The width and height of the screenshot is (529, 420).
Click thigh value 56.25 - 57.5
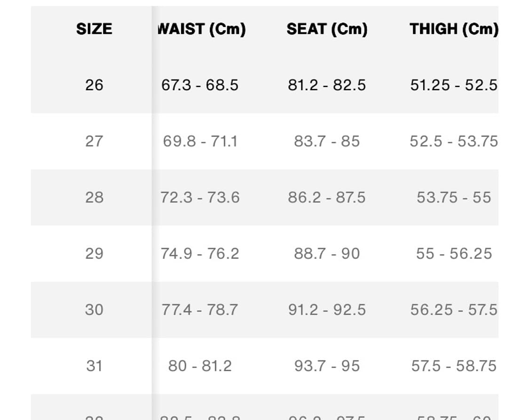pos(454,310)
